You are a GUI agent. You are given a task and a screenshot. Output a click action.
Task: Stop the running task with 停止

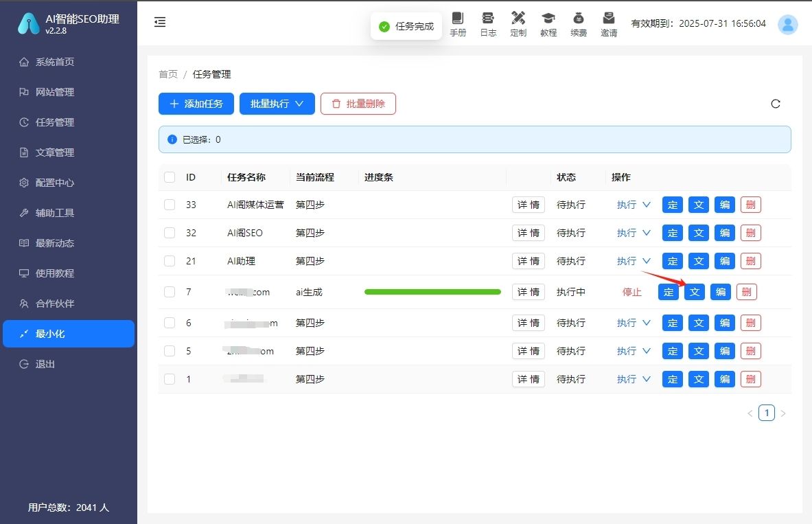pos(631,292)
